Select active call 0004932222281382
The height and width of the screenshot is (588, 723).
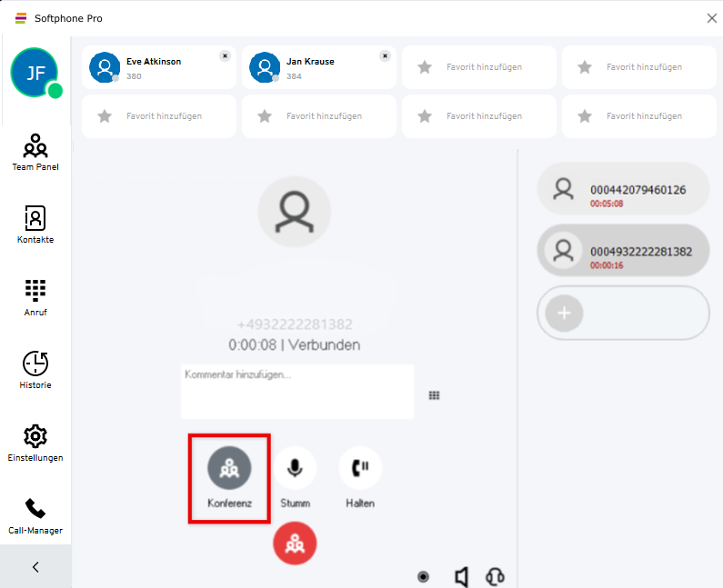coord(623,251)
